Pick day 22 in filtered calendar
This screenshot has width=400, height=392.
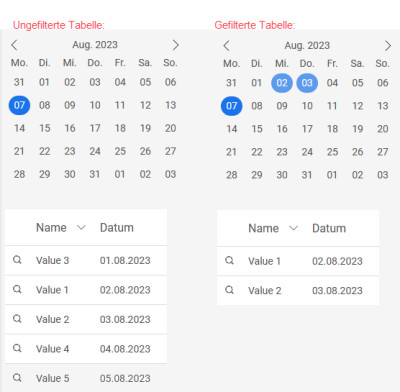[257, 152]
